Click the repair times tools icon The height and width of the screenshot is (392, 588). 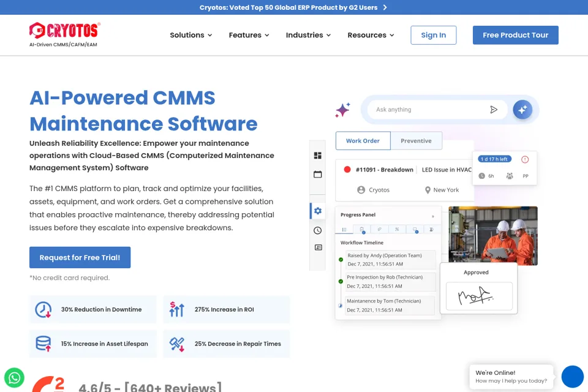pyautogui.click(x=176, y=344)
